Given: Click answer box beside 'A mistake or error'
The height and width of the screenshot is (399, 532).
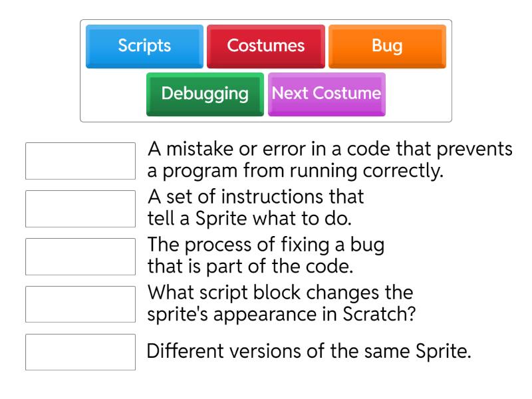Looking at the screenshot, I should click(80, 160).
